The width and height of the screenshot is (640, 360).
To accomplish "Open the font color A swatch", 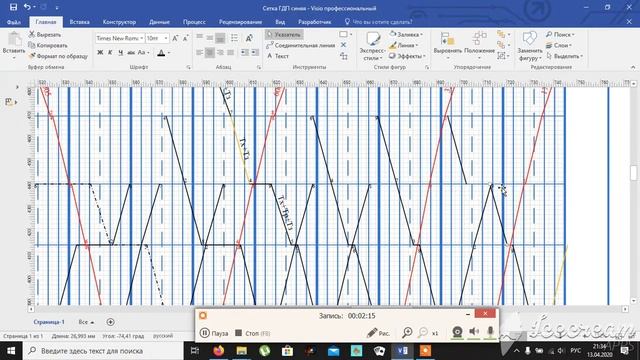I will [x=161, y=53].
